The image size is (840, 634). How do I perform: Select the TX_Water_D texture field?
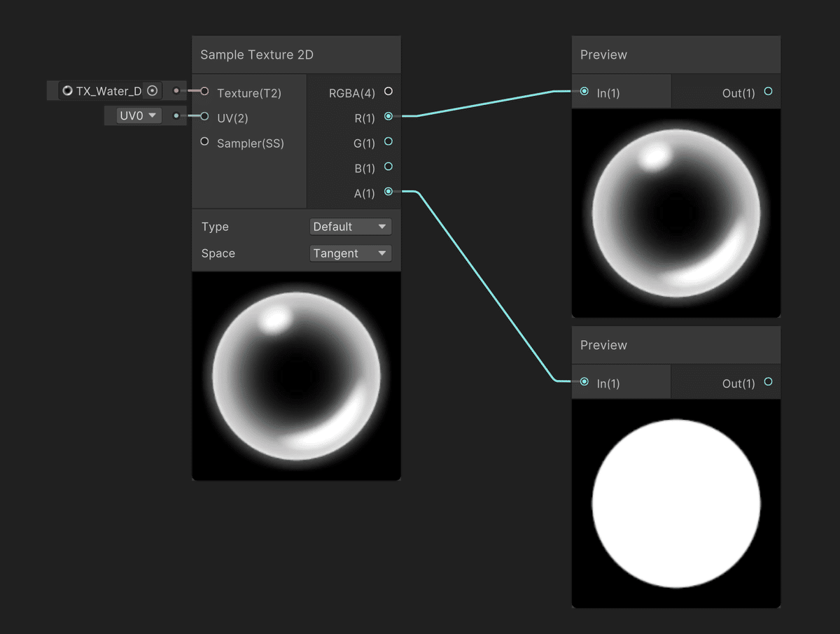coord(108,91)
